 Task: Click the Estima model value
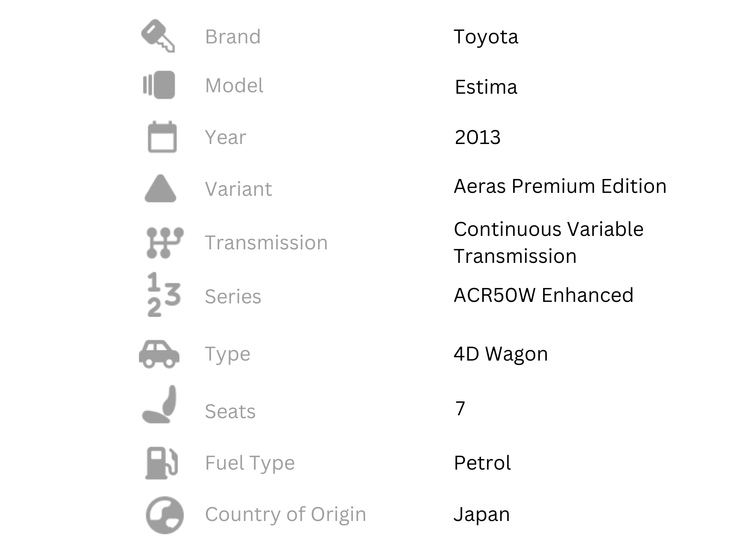[x=486, y=87]
